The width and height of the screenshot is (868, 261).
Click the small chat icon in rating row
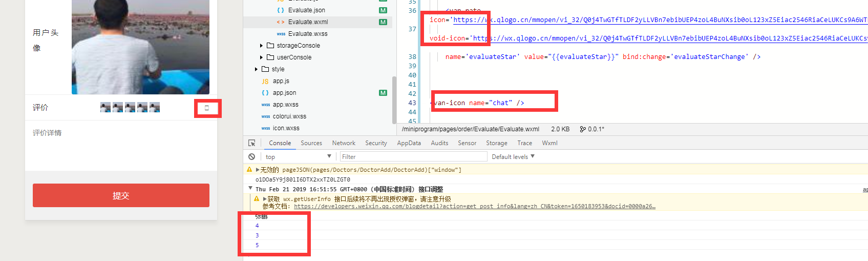click(207, 108)
